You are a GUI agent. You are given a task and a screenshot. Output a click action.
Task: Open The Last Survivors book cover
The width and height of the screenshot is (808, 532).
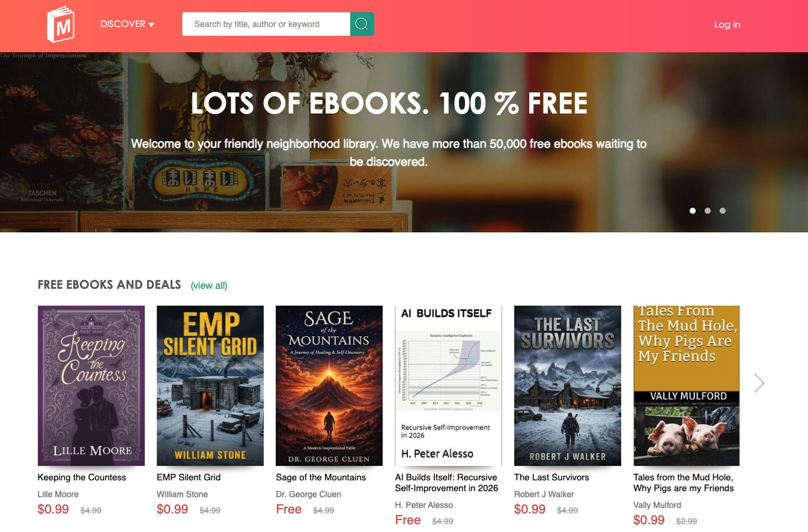(567, 385)
